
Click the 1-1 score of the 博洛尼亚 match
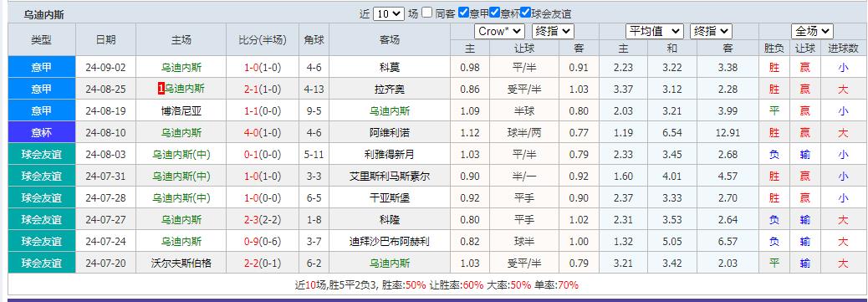pos(252,110)
